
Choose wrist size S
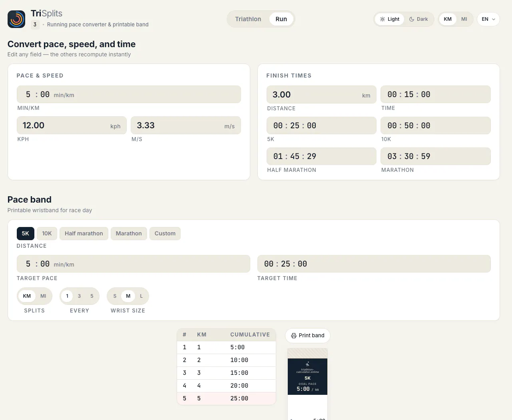click(115, 296)
